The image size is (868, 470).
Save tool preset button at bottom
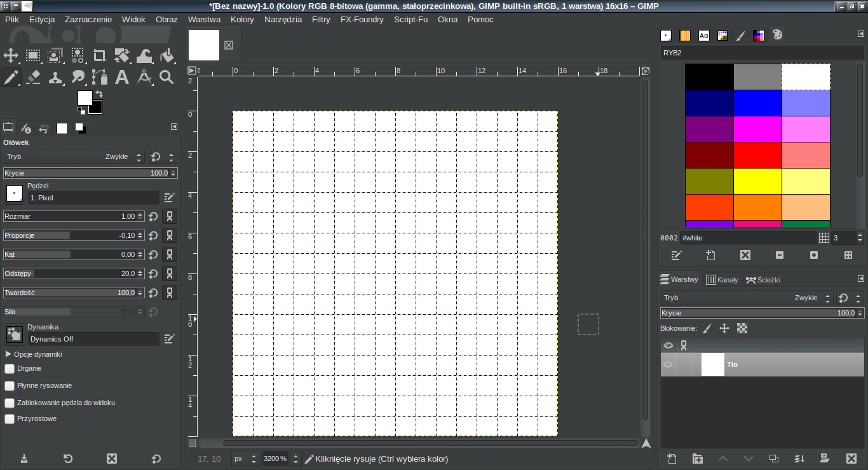pyautogui.click(x=24, y=459)
